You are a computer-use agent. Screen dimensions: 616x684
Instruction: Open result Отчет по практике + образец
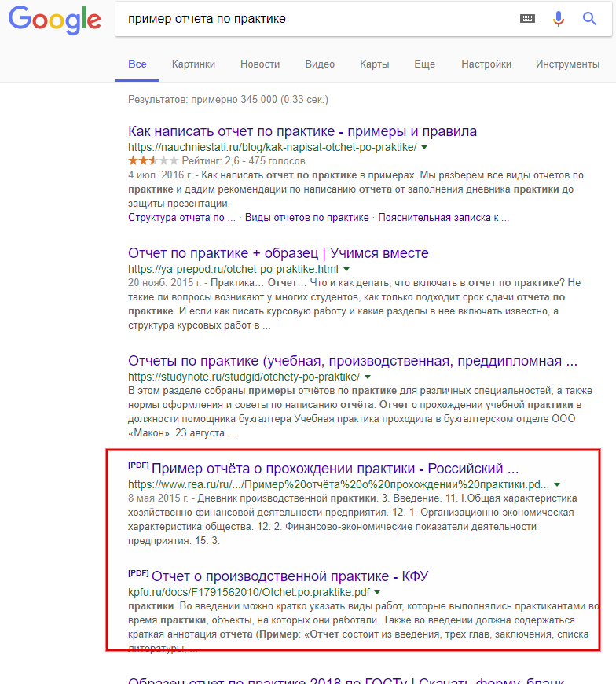278,253
